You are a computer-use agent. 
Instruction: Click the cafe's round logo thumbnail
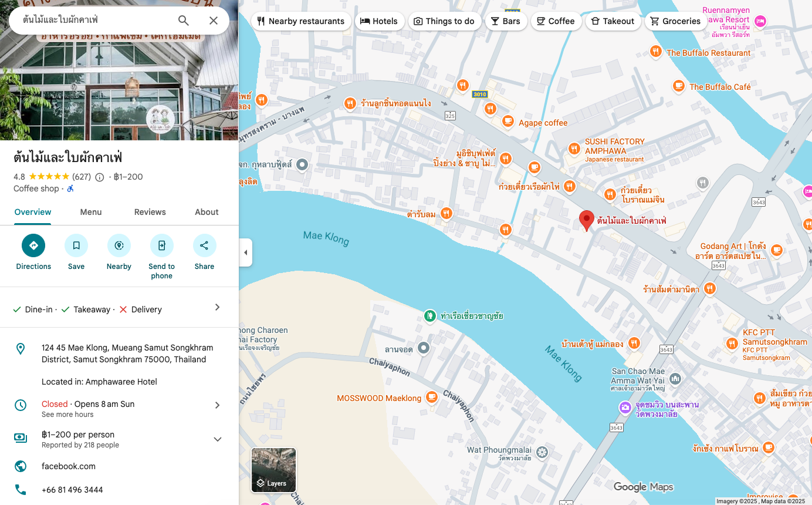tap(161, 119)
